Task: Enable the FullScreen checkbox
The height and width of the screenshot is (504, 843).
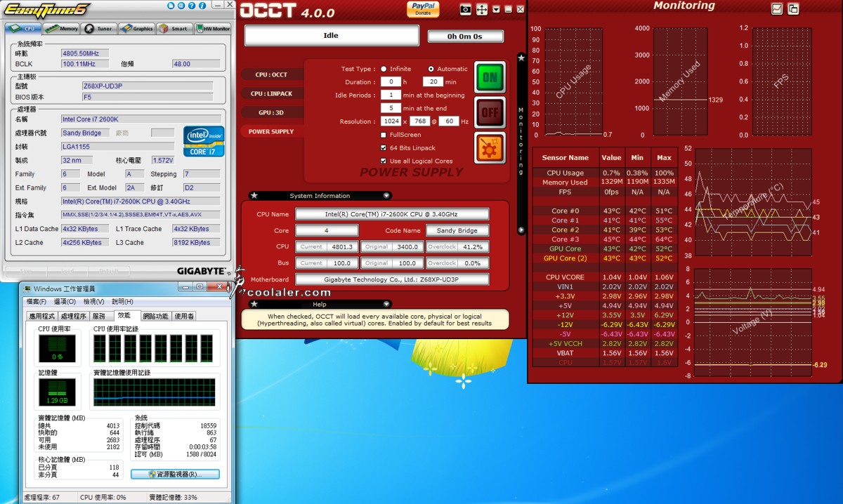Action: tap(384, 135)
